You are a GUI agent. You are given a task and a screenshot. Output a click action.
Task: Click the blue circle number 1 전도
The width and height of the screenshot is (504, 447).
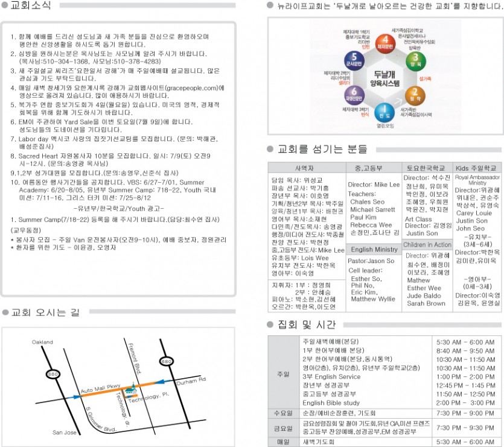point(384,112)
